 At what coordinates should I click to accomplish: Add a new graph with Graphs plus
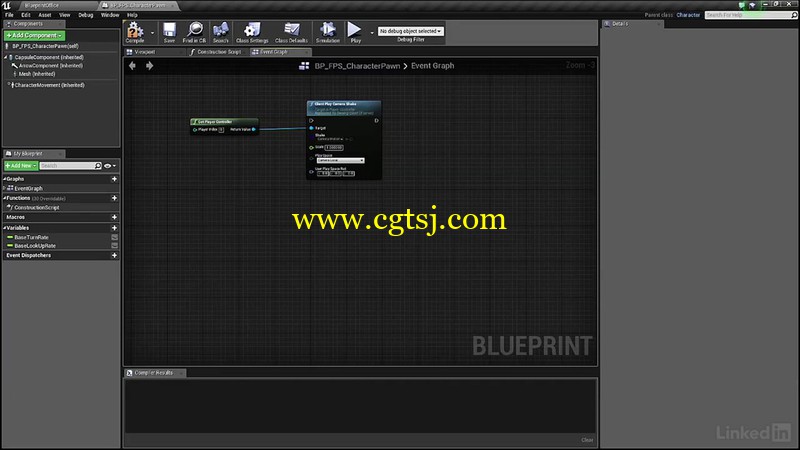pyautogui.click(x=114, y=179)
